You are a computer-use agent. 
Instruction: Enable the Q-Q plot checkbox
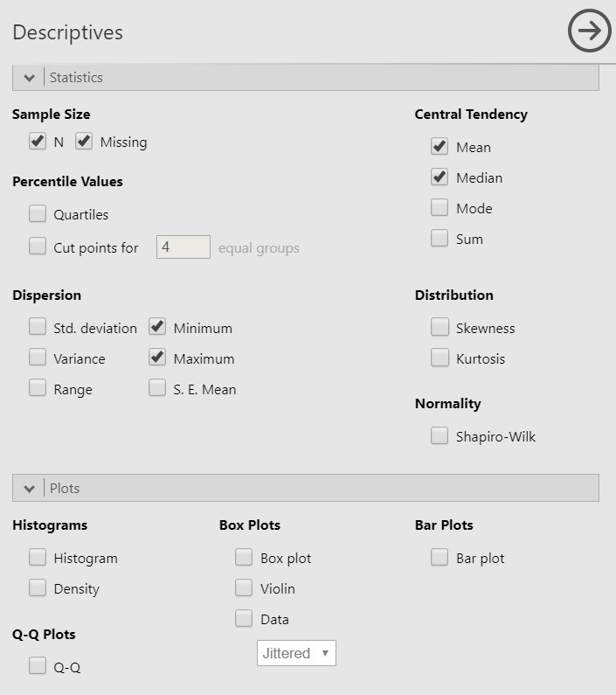[x=38, y=666]
